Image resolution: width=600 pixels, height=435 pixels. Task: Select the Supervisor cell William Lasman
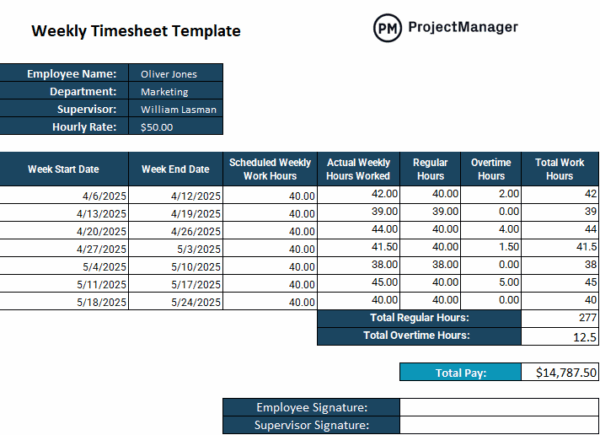[x=176, y=109]
